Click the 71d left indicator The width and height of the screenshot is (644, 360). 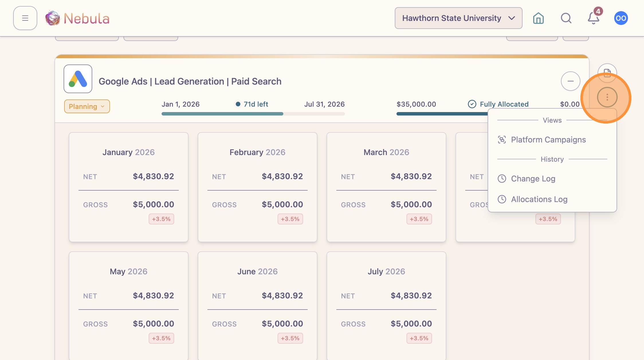click(252, 104)
